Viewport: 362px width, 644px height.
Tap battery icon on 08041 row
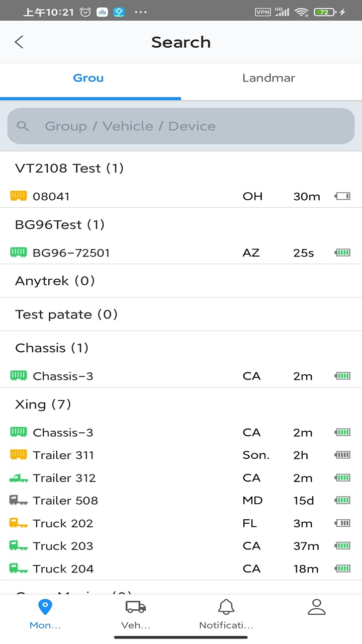342,196
